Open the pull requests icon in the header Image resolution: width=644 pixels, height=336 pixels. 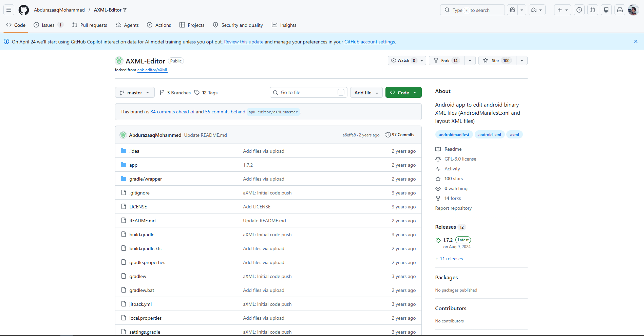[593, 10]
